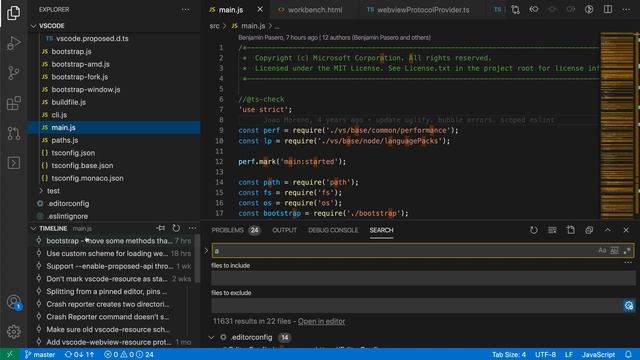Collapse all search results icon

point(589,230)
